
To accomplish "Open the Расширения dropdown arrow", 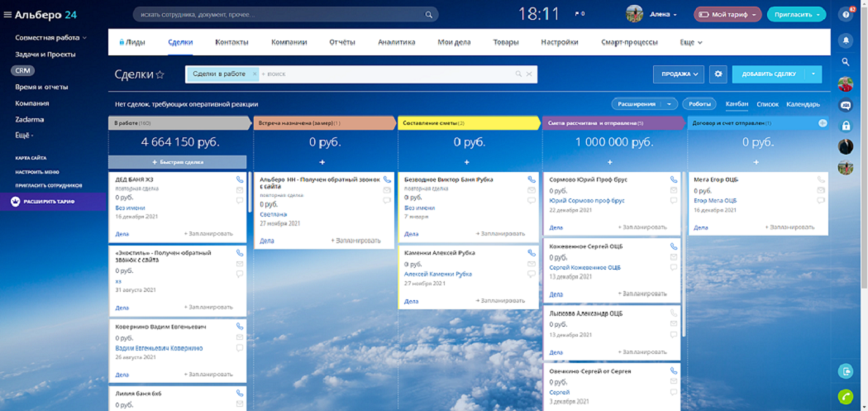I will 670,103.
